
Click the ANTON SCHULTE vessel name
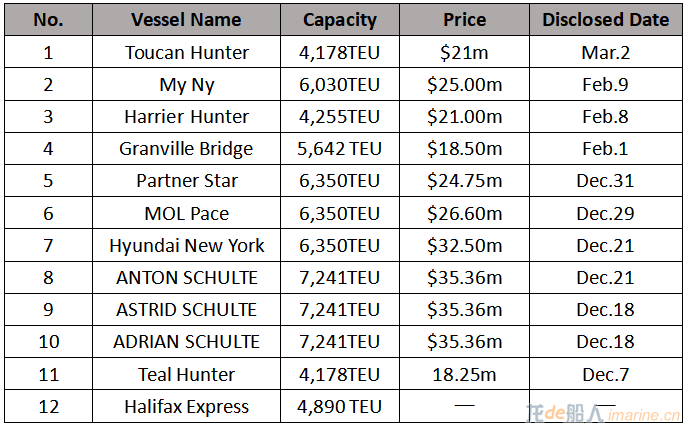tap(187, 278)
